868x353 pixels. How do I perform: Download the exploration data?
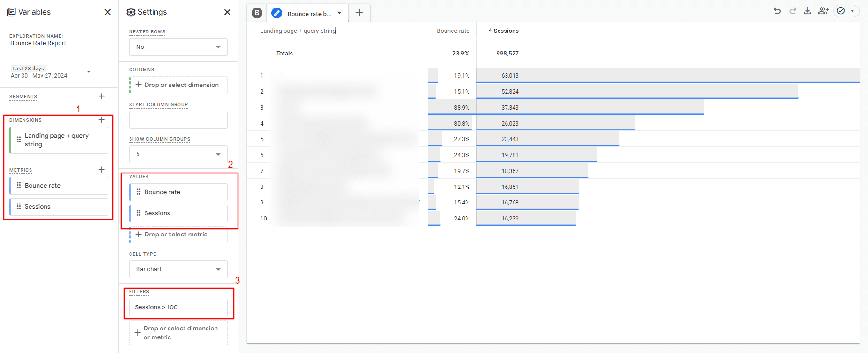(807, 11)
